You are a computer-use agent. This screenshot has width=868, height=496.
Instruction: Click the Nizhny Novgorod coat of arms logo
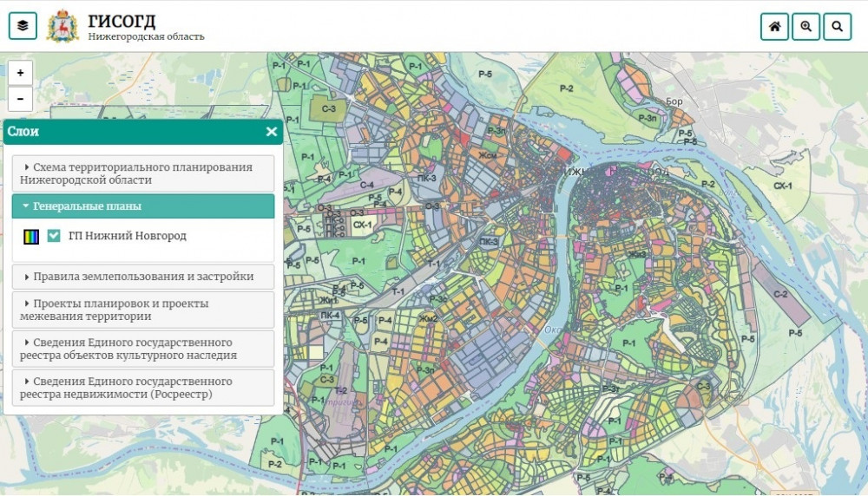pos(62,26)
